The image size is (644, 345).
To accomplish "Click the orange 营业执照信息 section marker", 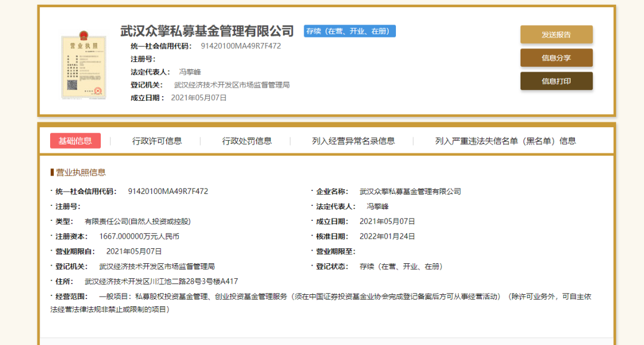I will point(54,172).
